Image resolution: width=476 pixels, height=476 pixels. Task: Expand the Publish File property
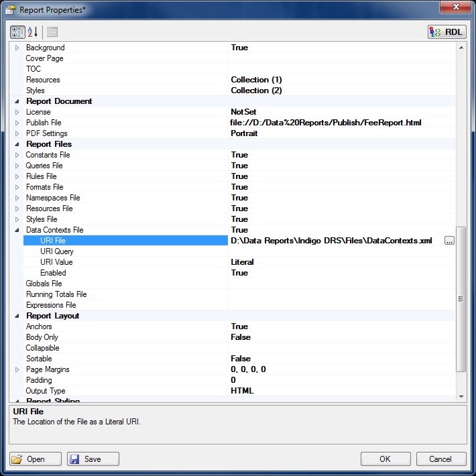17,123
